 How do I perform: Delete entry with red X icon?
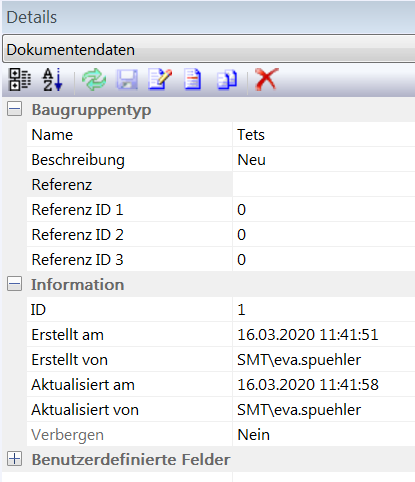coord(266,79)
